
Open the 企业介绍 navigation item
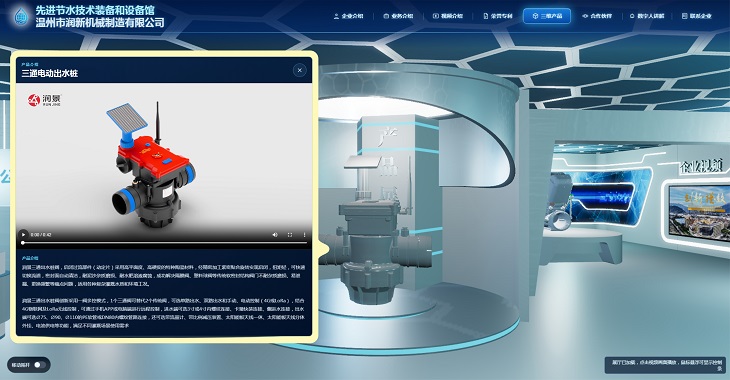pos(348,16)
